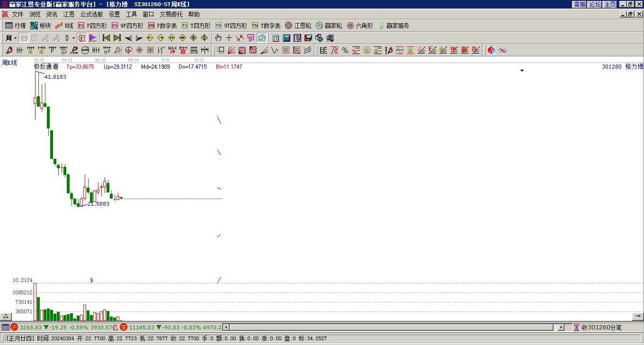The width and height of the screenshot is (644, 345).
Task: Open the 公式选股 menu
Action: click(91, 14)
